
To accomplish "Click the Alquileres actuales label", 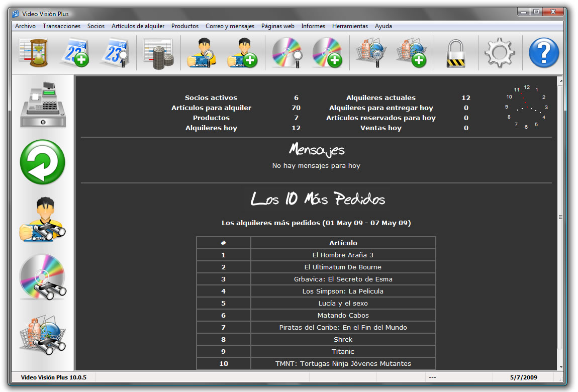I will (381, 97).
